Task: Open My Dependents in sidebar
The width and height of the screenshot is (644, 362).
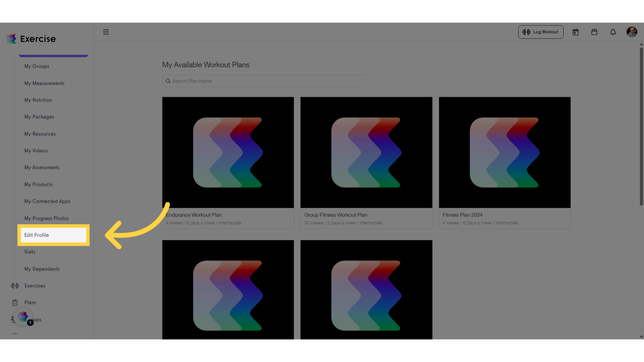Action: [x=42, y=269]
